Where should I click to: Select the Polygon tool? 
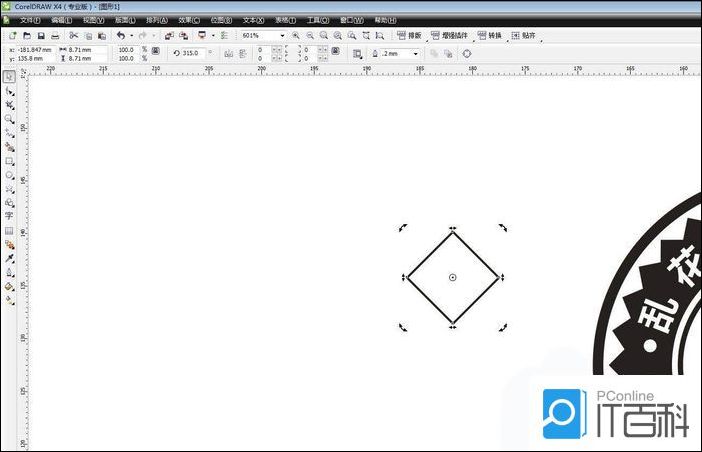9,189
